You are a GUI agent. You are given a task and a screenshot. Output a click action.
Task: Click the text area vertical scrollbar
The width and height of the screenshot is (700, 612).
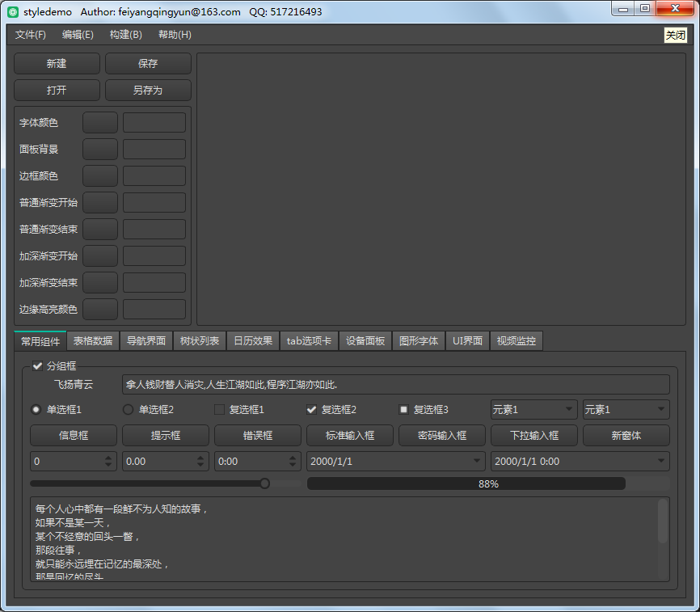[x=663, y=521]
